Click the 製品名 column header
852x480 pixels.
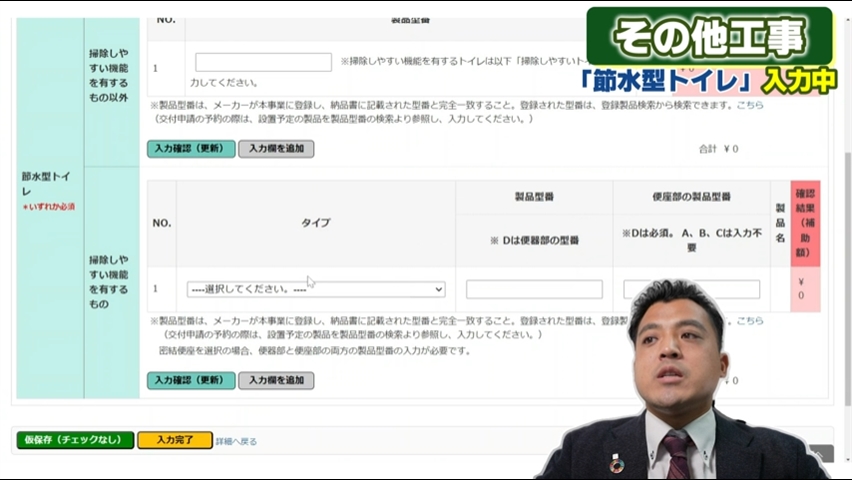(x=779, y=222)
